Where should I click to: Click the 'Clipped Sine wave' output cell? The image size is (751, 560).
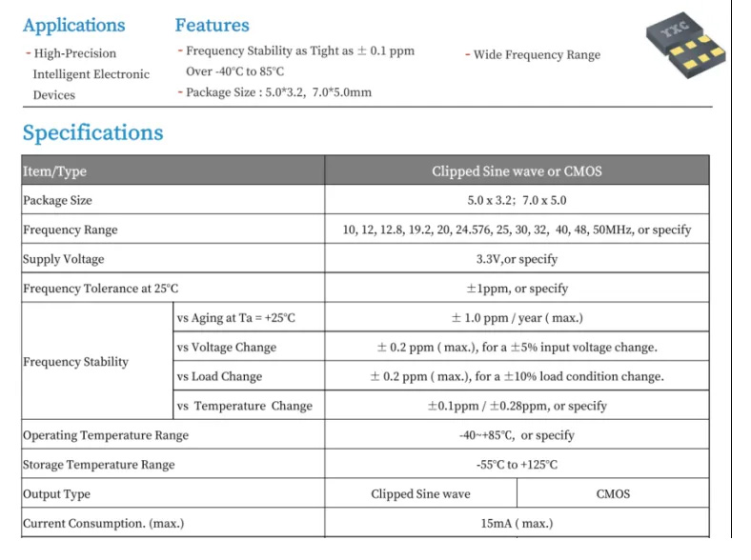pyautogui.click(x=420, y=493)
